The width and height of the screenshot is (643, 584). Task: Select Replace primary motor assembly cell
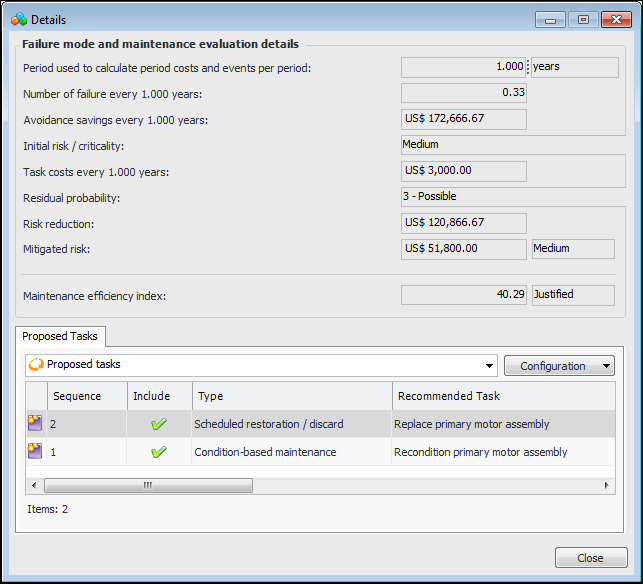(x=504, y=424)
